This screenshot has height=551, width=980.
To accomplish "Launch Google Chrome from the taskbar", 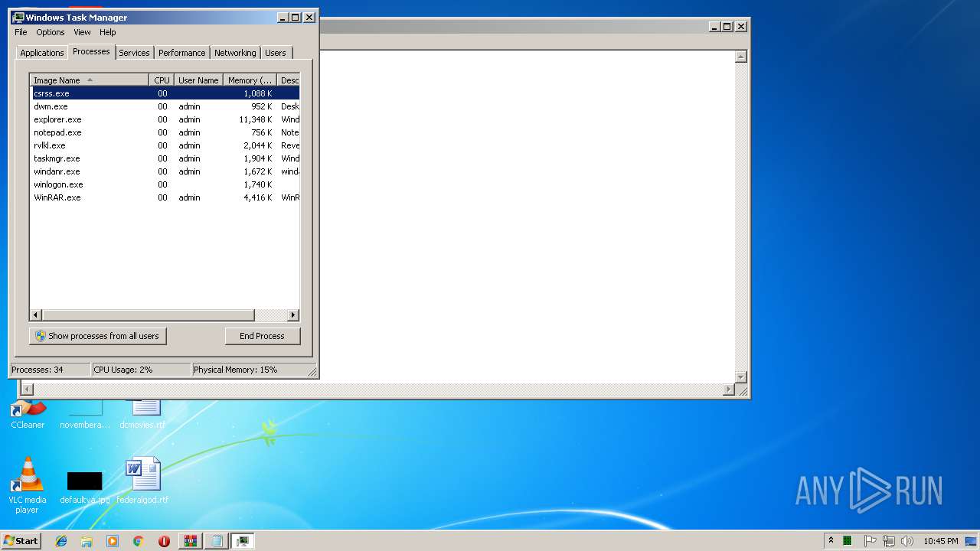I will [139, 540].
